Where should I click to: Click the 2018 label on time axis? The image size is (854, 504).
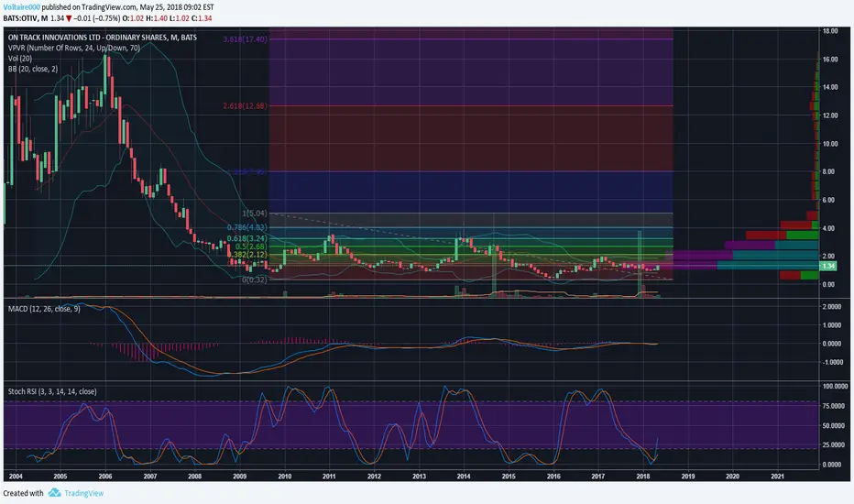click(x=642, y=477)
